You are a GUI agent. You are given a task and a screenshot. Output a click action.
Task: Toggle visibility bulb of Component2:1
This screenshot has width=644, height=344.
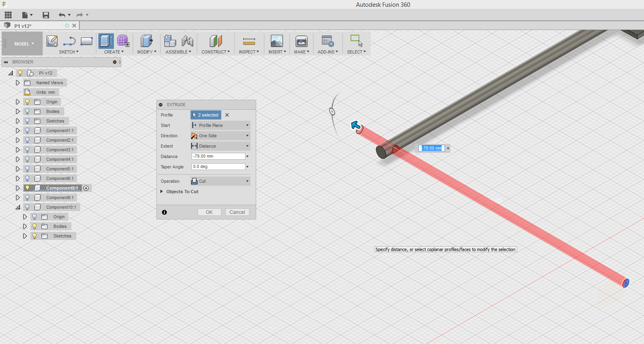tap(28, 140)
